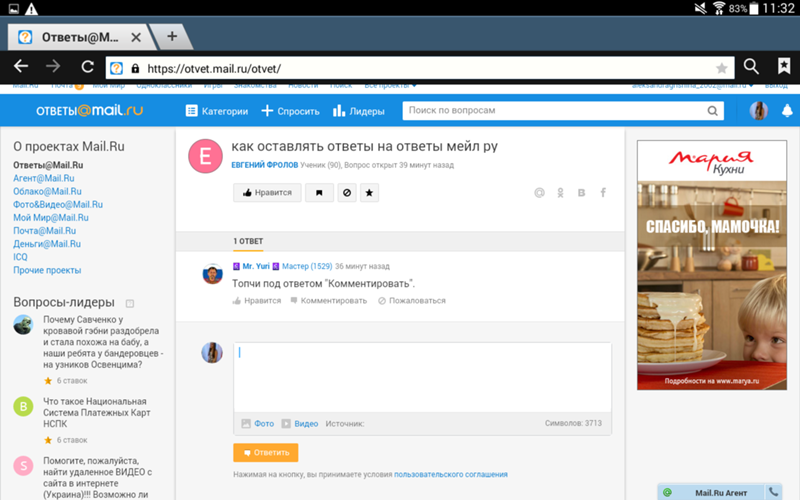This screenshot has width=800, height=500.
Task: Click the browser forward arrow
Action: [53, 66]
